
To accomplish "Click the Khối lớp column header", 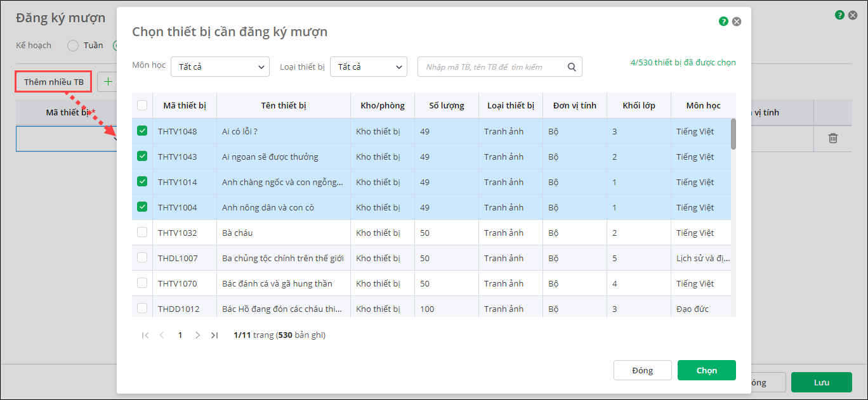I will click(639, 106).
